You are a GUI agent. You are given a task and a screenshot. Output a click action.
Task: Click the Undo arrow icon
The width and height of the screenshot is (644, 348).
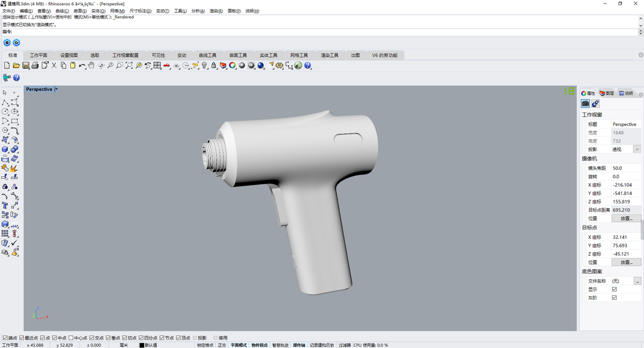pyautogui.click(x=82, y=66)
